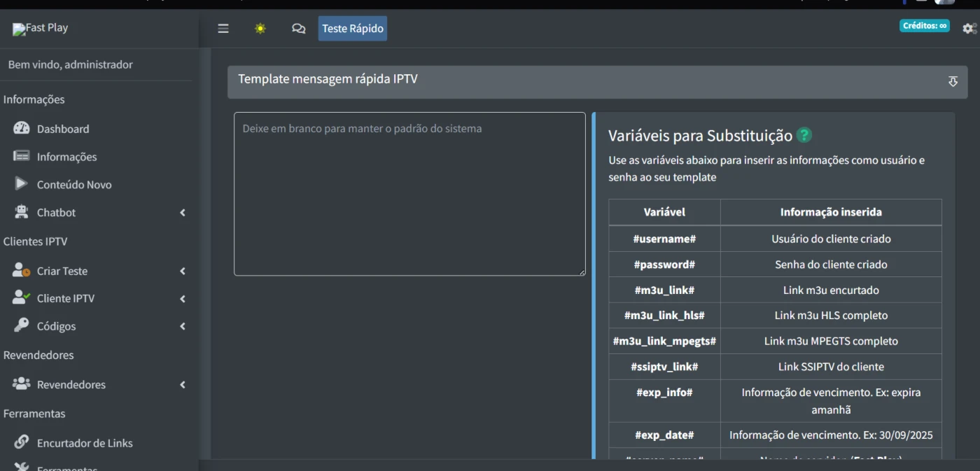Expand the Revendedores submenu chevron
The width and height of the screenshot is (980, 471).
[183, 385]
